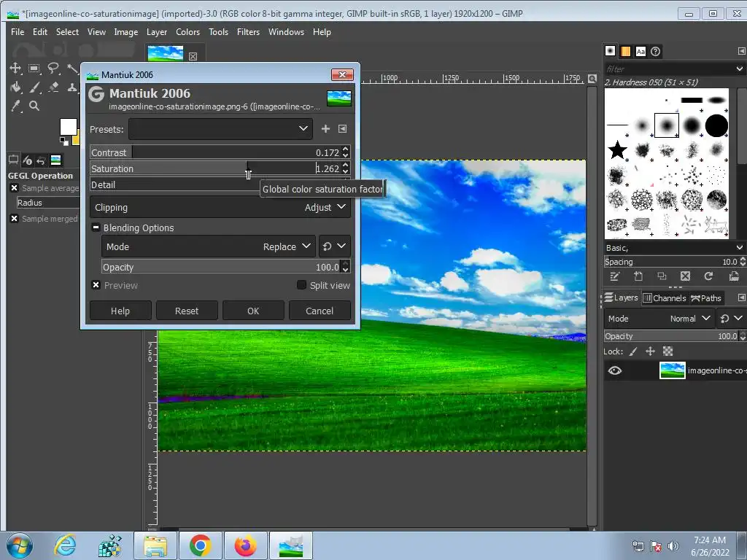This screenshot has height=560, width=747.
Task: Click the Refresh brushes icon
Action: [708, 276]
